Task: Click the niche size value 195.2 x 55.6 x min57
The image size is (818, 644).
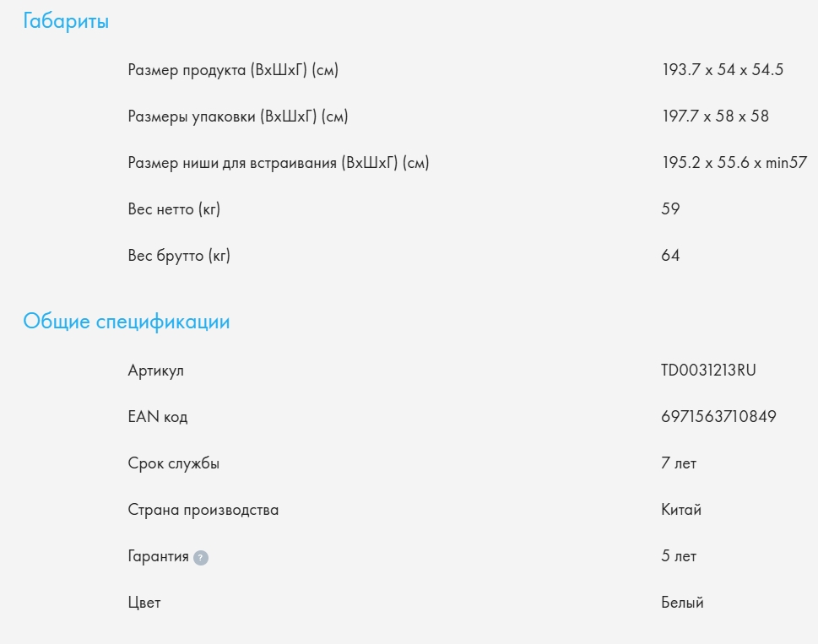Action: 734,163
